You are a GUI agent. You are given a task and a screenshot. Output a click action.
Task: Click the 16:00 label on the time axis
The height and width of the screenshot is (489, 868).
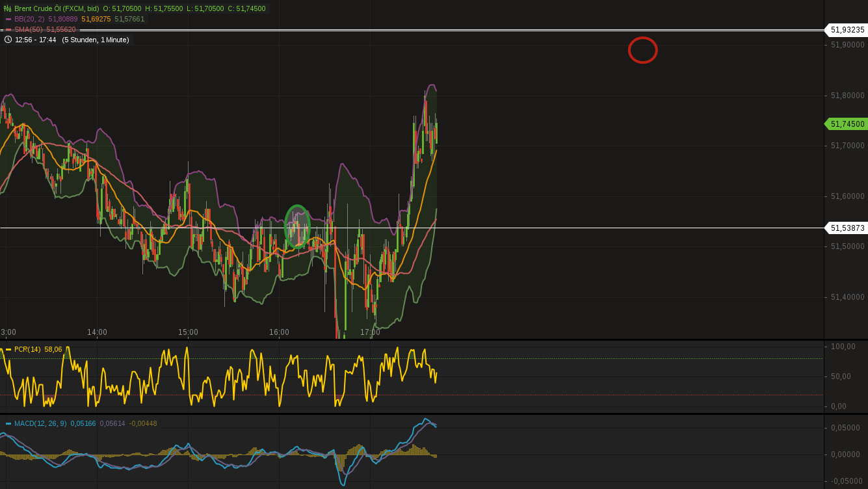tap(279, 332)
